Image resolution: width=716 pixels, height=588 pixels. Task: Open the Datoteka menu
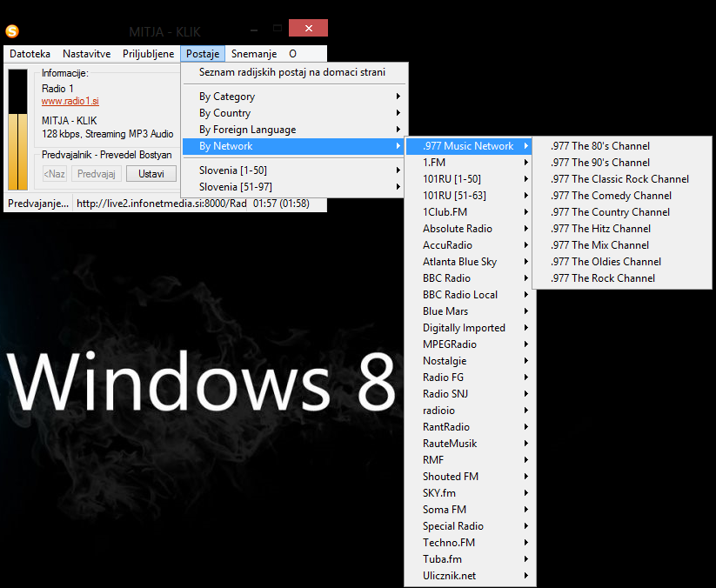[x=30, y=54]
